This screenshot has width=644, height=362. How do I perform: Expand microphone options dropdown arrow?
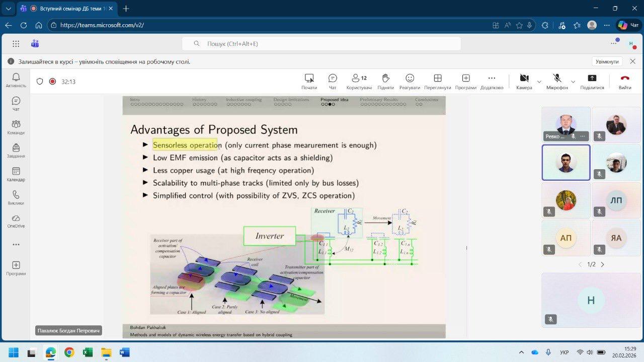click(573, 82)
